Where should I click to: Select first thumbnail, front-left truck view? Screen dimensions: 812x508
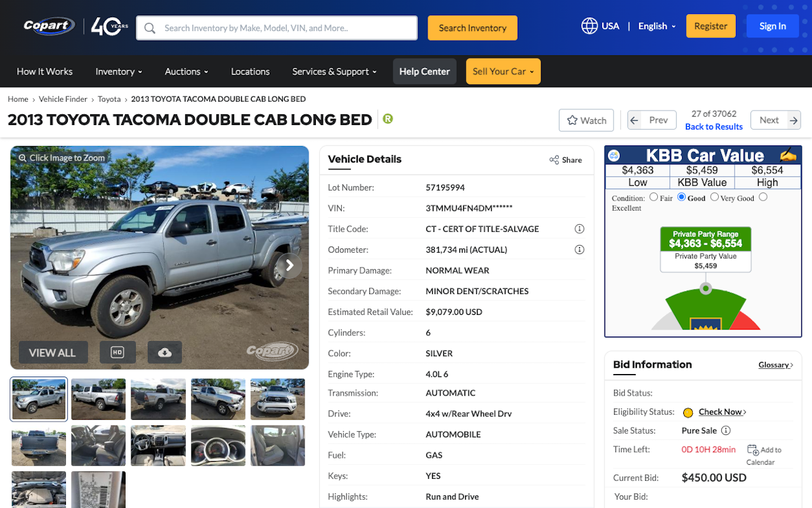pos(39,399)
